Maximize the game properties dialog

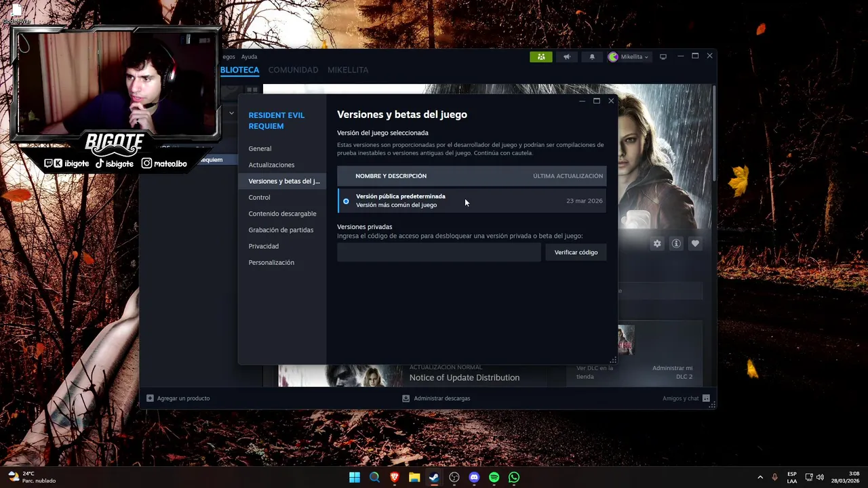596,101
